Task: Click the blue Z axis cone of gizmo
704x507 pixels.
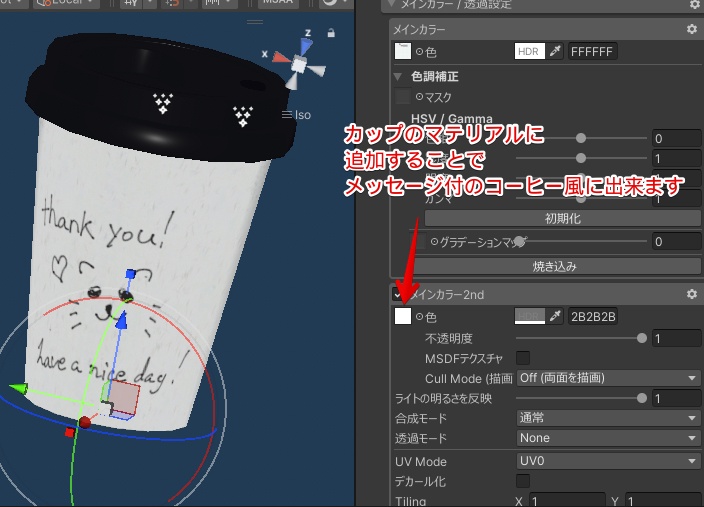Action: click(306, 46)
